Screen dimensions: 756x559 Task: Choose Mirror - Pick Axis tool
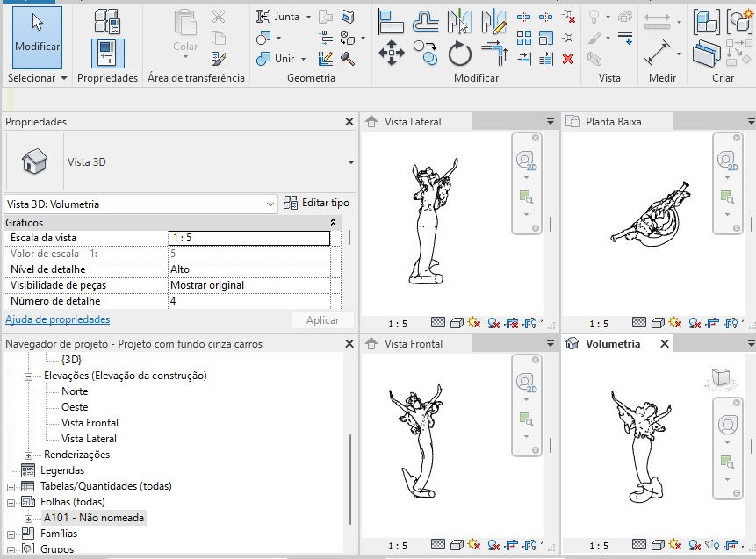point(459,22)
